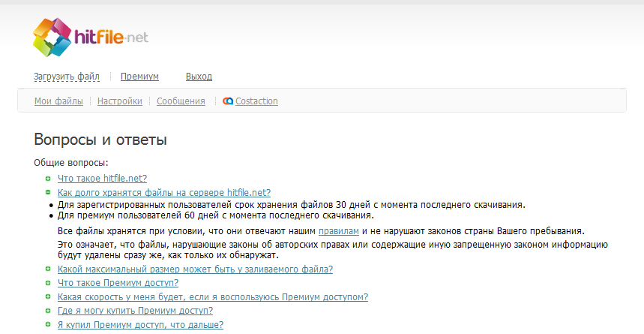The height and width of the screenshot is (334, 644).
Task: Click 'Выход' to log out
Action: click(x=199, y=77)
